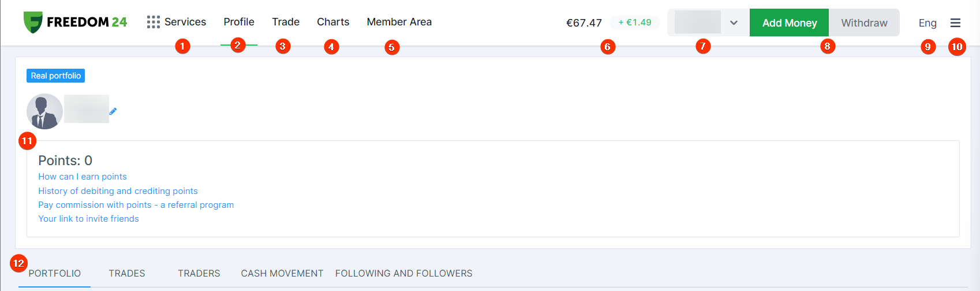980x291 pixels.
Task: Click the Freedom 24 logo
Action: click(x=75, y=22)
